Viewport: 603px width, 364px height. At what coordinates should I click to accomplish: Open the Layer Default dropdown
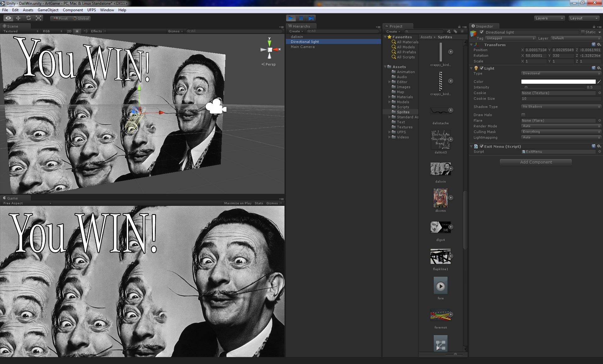point(576,38)
